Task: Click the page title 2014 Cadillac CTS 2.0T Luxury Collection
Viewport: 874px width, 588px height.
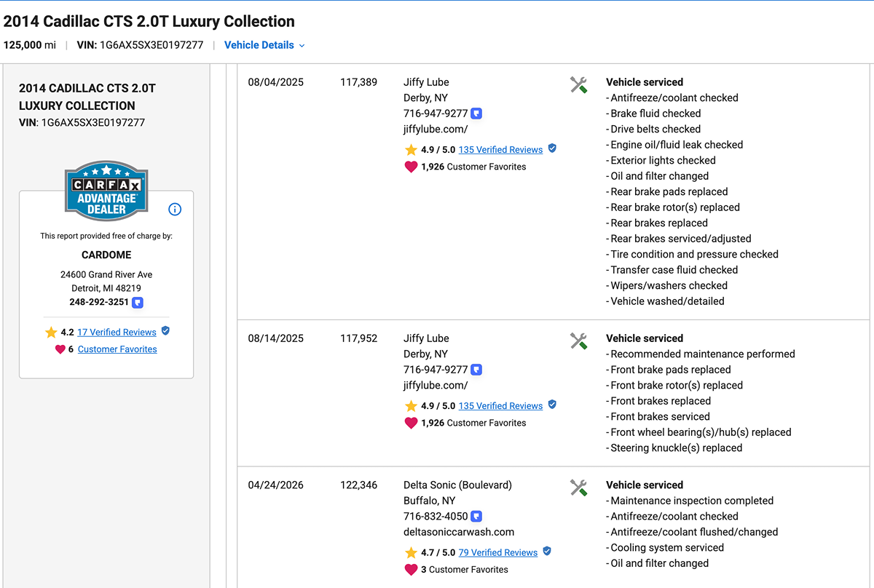Action: point(149,22)
